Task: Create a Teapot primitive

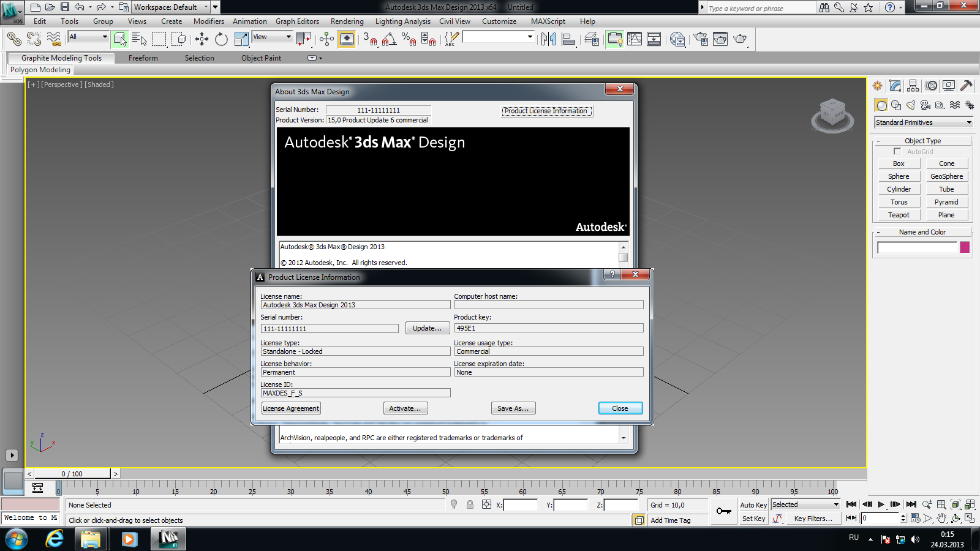Action: (899, 215)
